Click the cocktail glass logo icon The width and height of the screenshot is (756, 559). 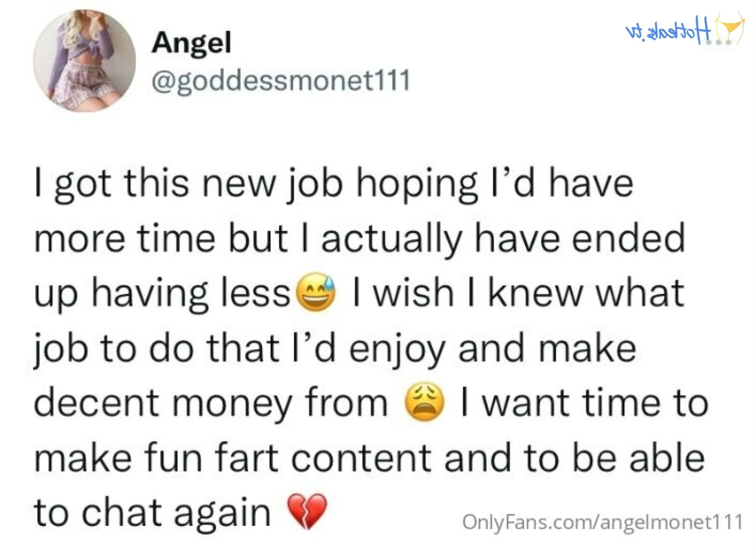(730, 30)
